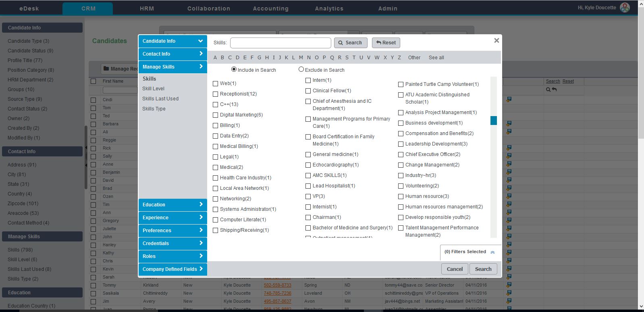Viewport: 644px width, 312px height.
Task: Click the row action icon for Tommy
Action: (509, 285)
